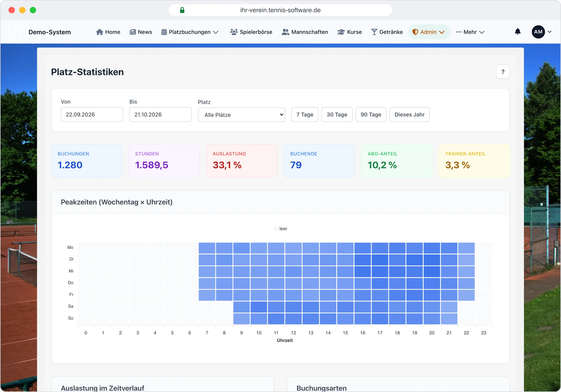Open the user account dropdown arrow
This screenshot has width=561, height=392.
[550, 32]
